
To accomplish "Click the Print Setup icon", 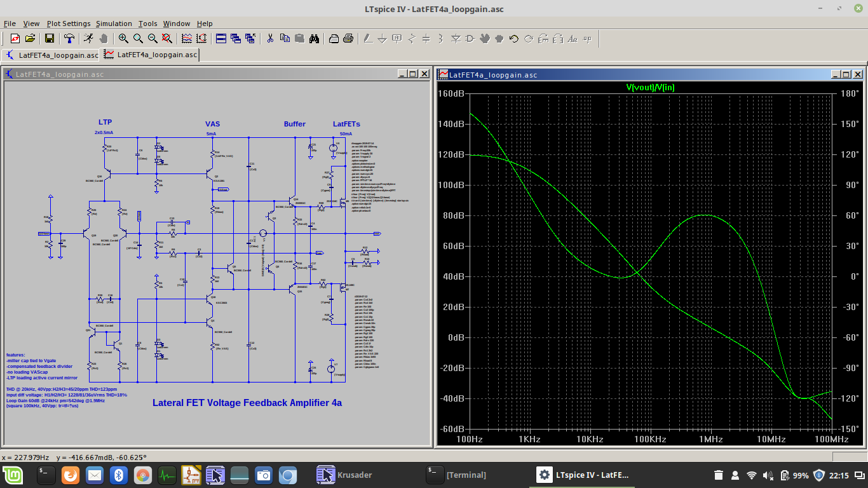I will 334,39.
